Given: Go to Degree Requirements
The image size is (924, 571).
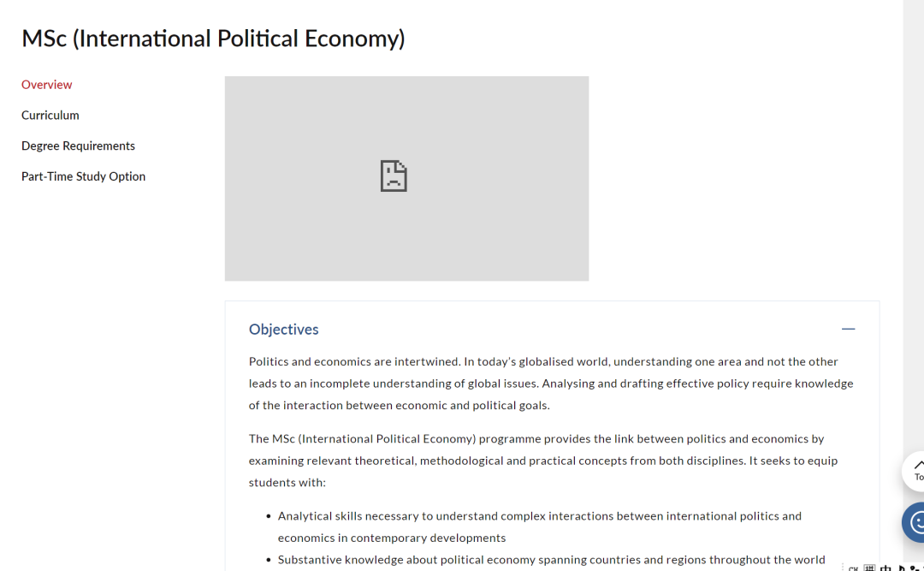Looking at the screenshot, I should 78,146.
